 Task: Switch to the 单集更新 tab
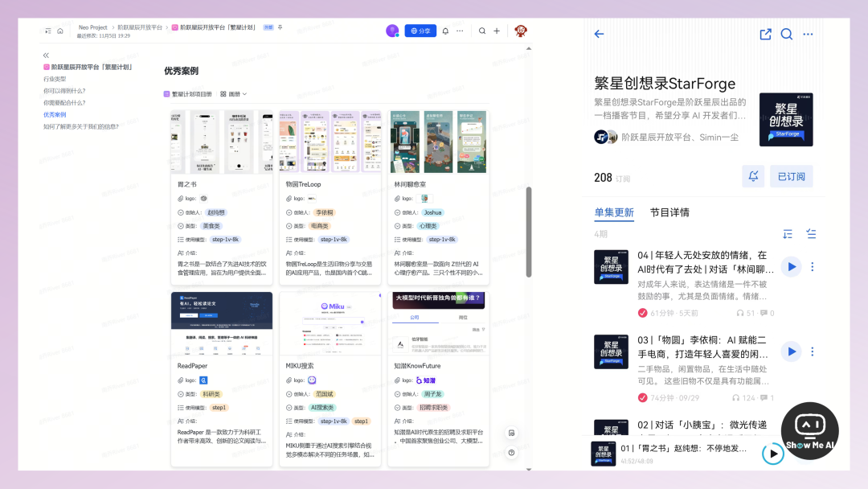click(614, 212)
